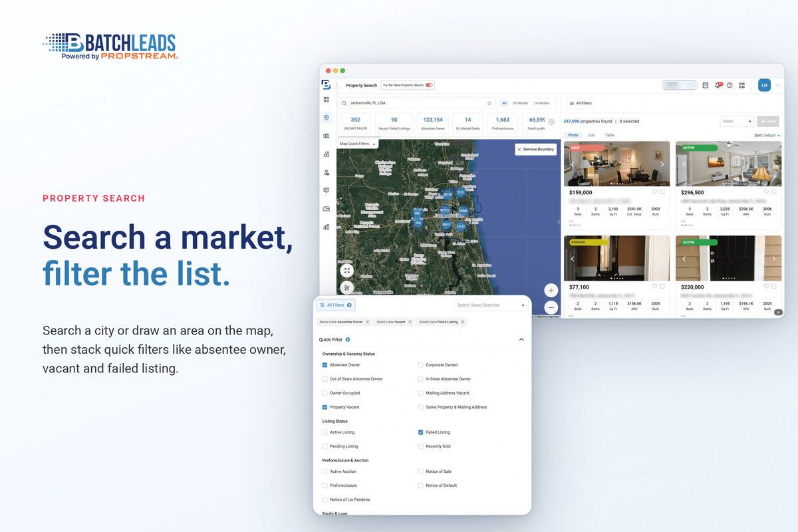Viewport: 798px width, 532px height.
Task: Remove the Absentee Owner quick list chip
Action: coord(367,322)
